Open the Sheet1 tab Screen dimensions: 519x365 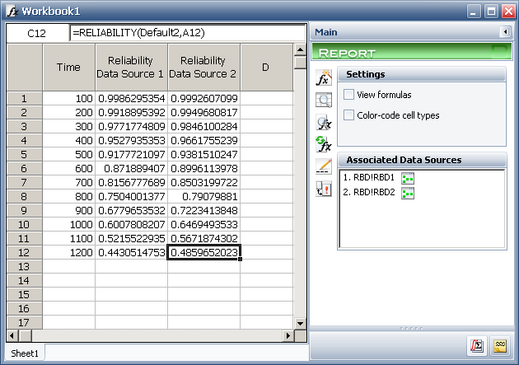25,353
